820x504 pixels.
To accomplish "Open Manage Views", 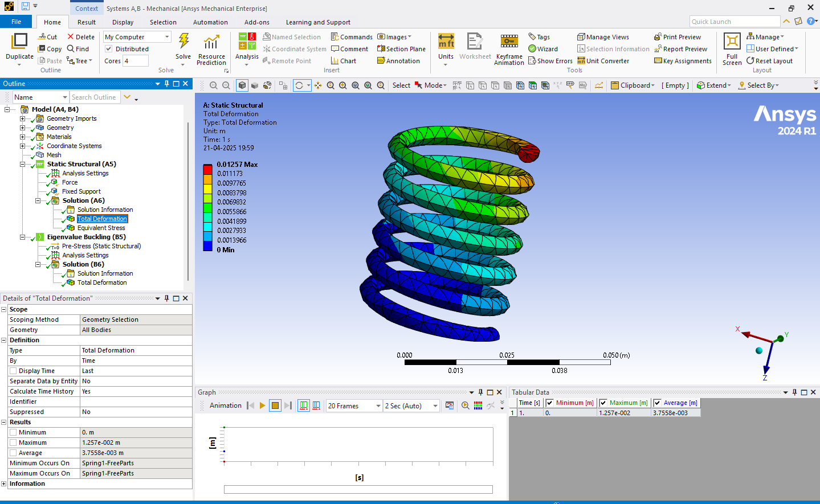I will [603, 37].
